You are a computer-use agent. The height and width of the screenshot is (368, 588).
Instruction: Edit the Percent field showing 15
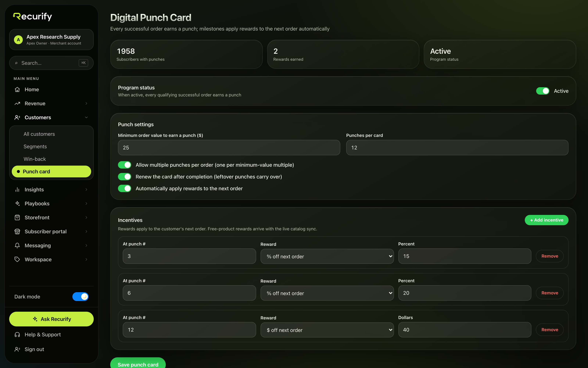465,256
